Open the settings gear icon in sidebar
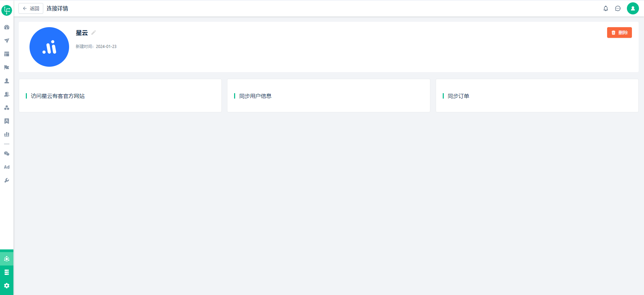This screenshot has width=644, height=295. click(x=7, y=286)
